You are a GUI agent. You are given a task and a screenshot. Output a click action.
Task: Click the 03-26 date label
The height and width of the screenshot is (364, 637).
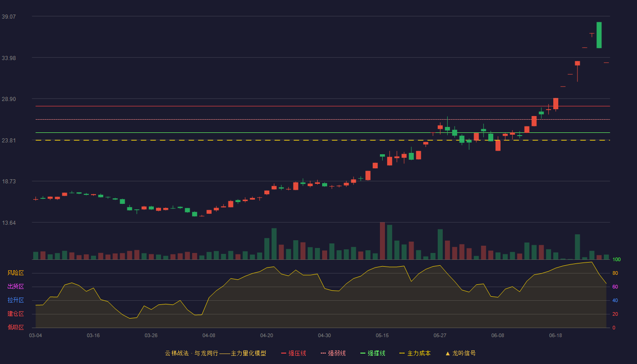(151, 335)
